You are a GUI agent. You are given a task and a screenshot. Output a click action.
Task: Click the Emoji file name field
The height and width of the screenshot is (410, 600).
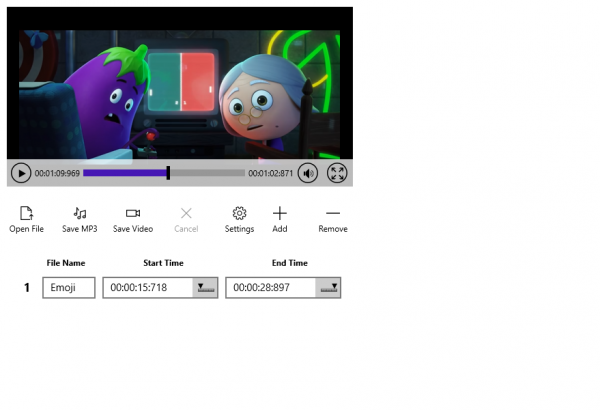coord(69,287)
